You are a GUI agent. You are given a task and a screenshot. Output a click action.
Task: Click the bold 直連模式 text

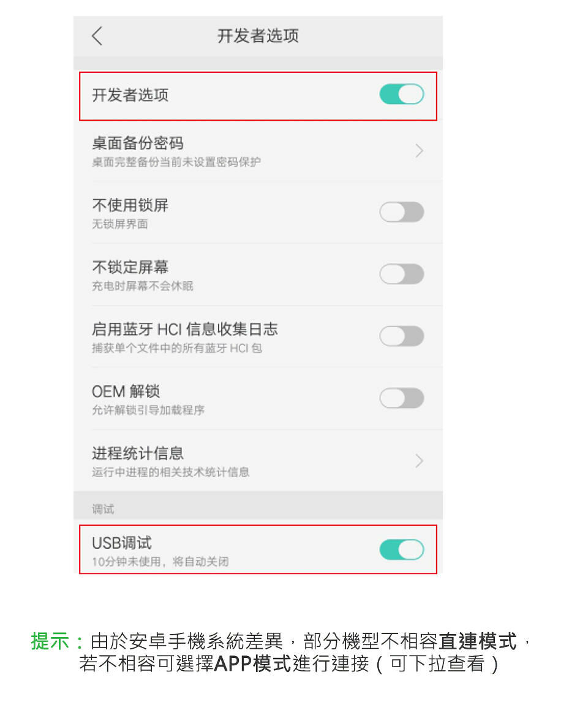478,641
